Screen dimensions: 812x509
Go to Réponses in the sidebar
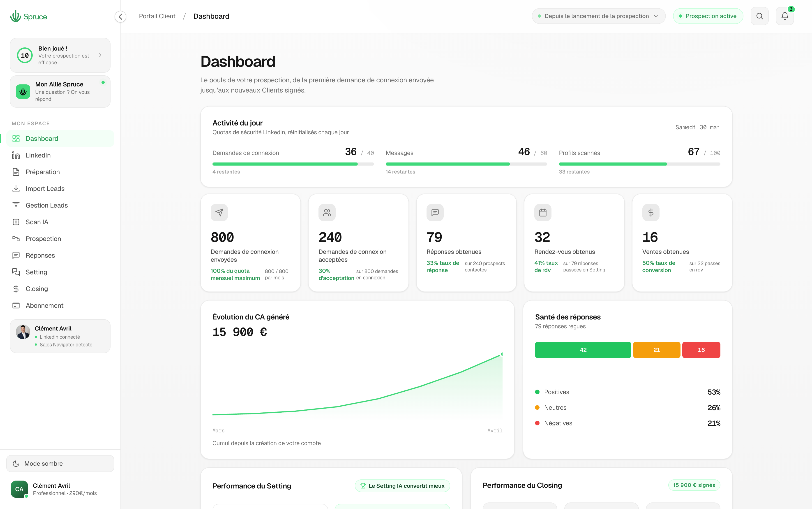coord(60,255)
